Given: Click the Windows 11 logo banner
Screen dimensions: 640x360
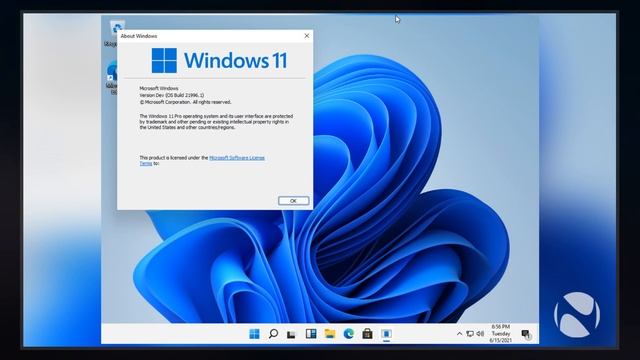Looking at the screenshot, I should click(219, 60).
